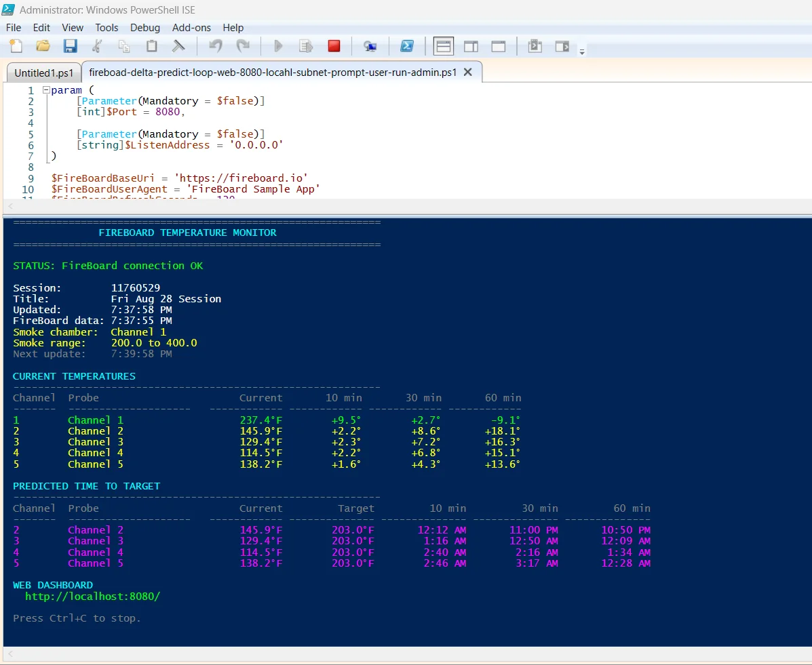812x665 pixels.
Task: Open New Remote PowerShell Tab icon
Action: (370, 47)
